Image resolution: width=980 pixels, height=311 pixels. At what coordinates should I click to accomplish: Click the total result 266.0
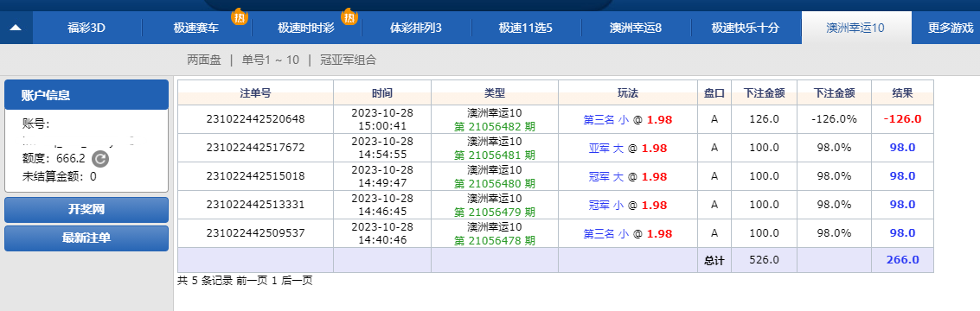point(902,260)
